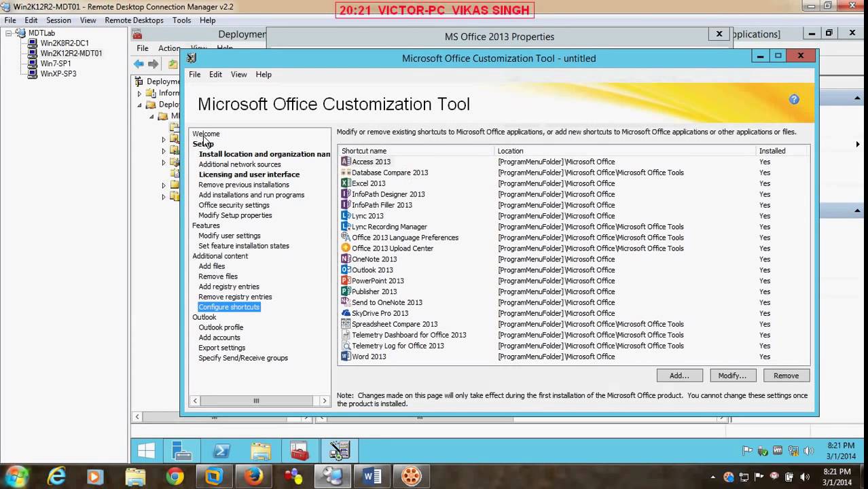Click the remote Windows Start button
The width and height of the screenshot is (868, 489).
point(145,451)
